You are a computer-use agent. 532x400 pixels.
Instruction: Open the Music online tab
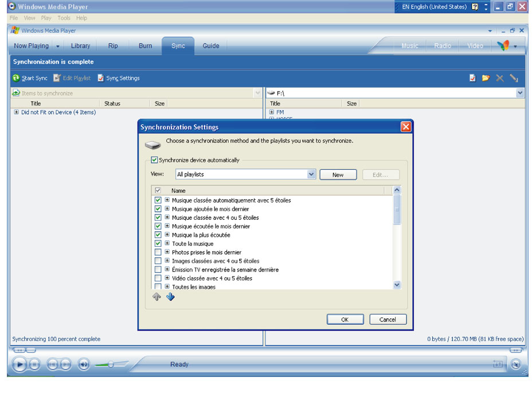coord(410,46)
